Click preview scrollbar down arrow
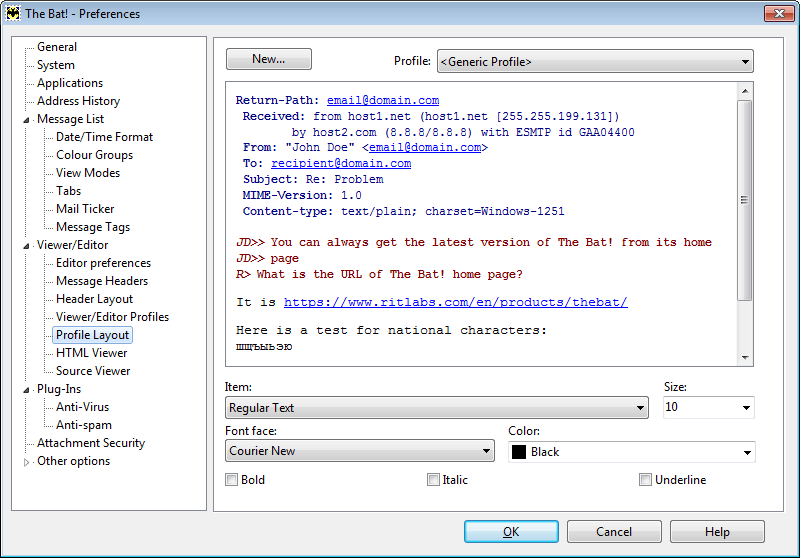This screenshot has height=558, width=800. click(745, 358)
